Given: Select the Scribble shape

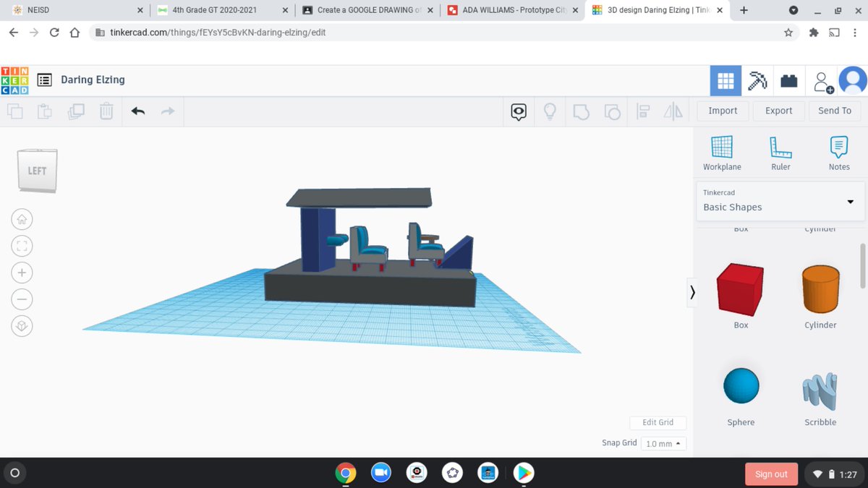Looking at the screenshot, I should point(820,390).
